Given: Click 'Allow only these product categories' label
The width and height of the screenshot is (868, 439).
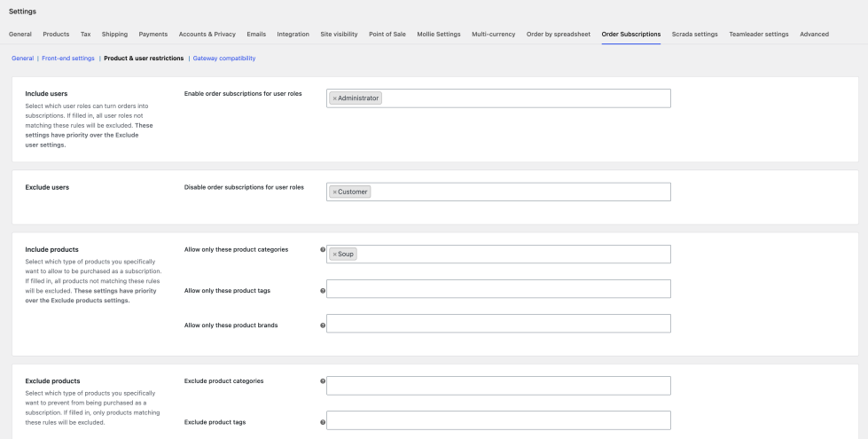Looking at the screenshot, I should (237, 250).
